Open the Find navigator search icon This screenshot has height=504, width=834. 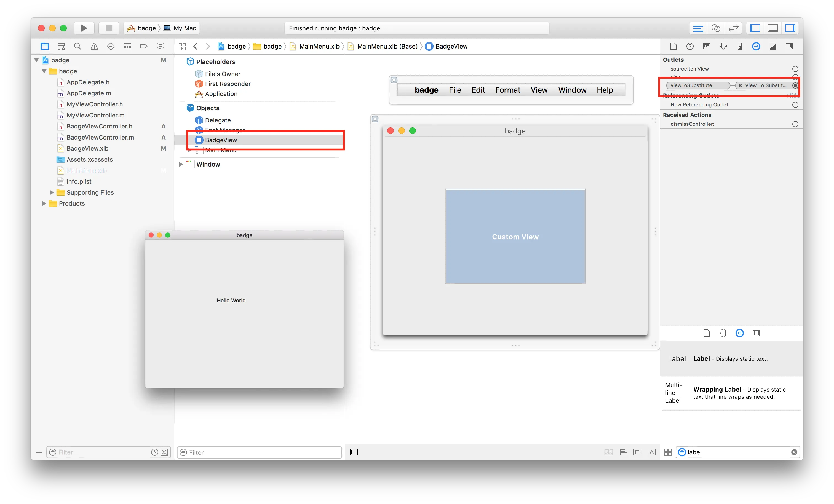pyautogui.click(x=77, y=46)
